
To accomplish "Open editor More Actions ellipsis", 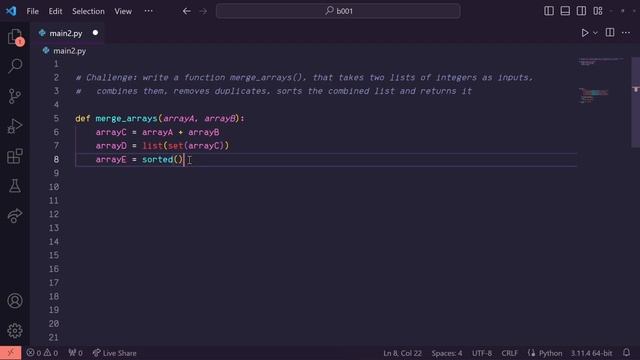I will [626, 33].
